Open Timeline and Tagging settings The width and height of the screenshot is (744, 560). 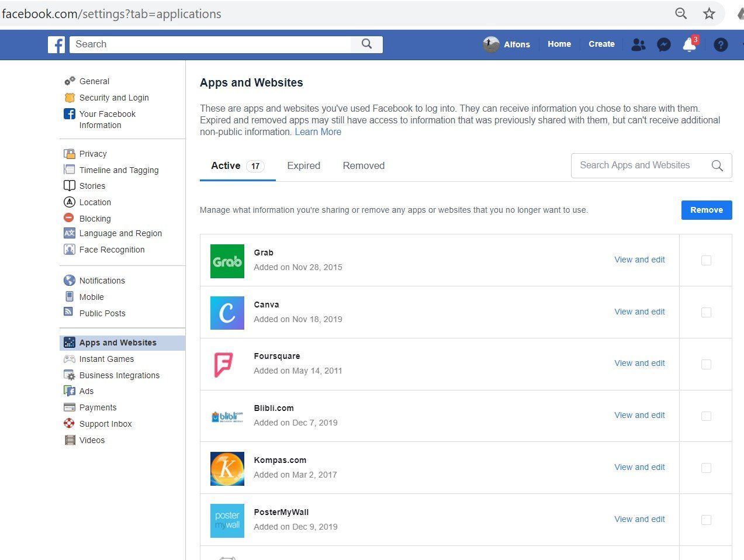coord(119,170)
